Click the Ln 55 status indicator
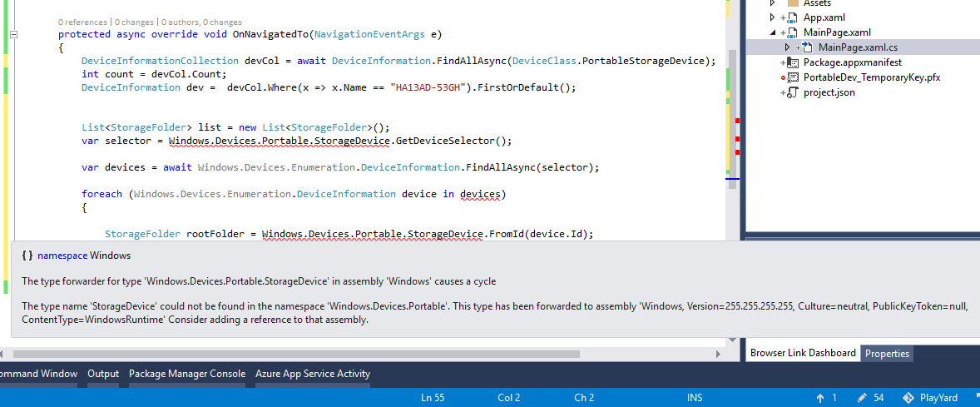This screenshot has height=407, width=980. coord(433,398)
